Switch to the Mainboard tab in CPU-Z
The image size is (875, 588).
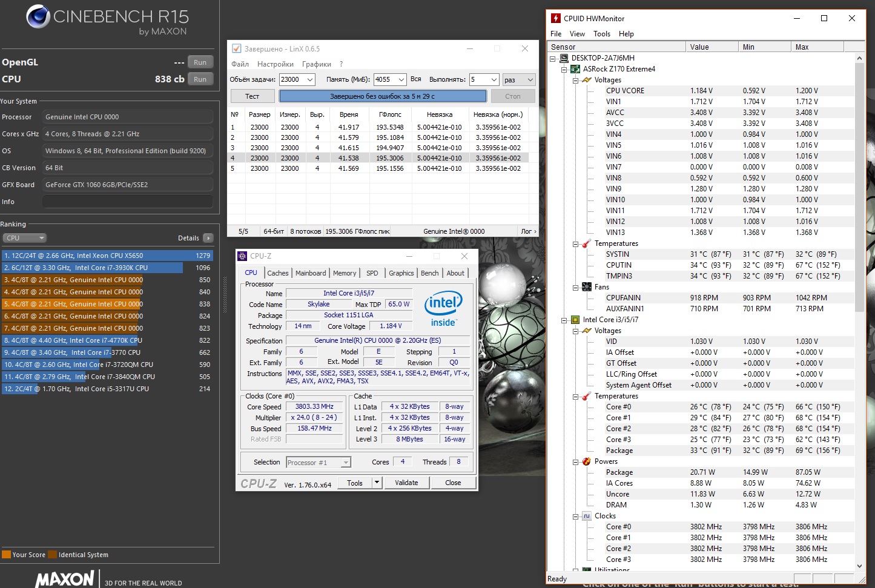coord(311,273)
